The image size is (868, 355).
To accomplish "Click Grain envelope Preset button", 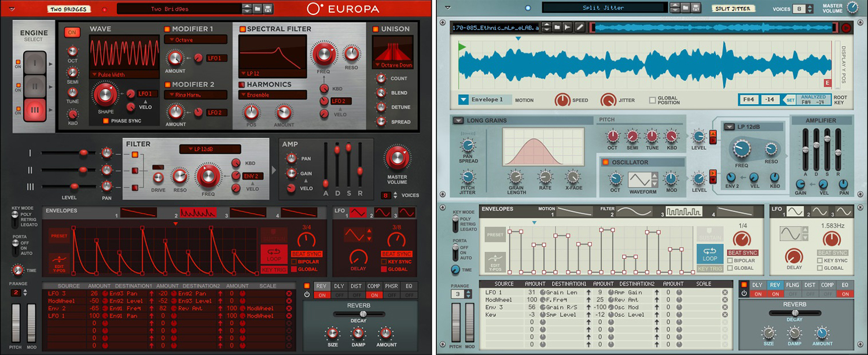I will (x=495, y=235).
